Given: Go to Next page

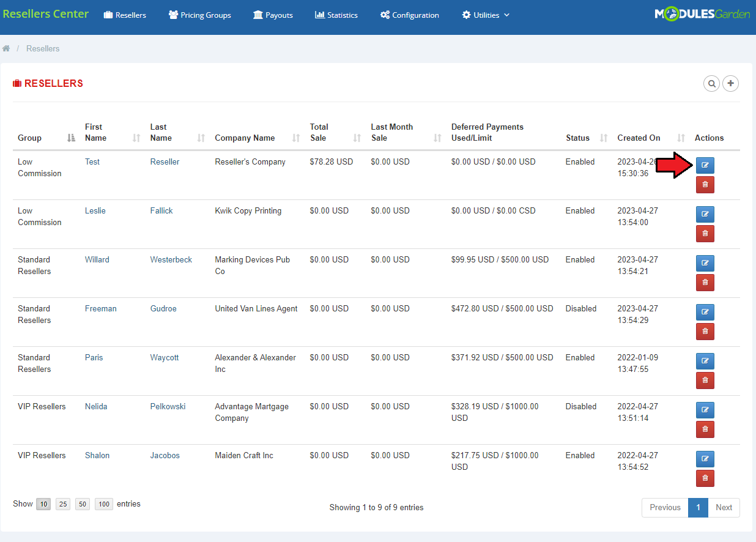Looking at the screenshot, I should (724, 507).
